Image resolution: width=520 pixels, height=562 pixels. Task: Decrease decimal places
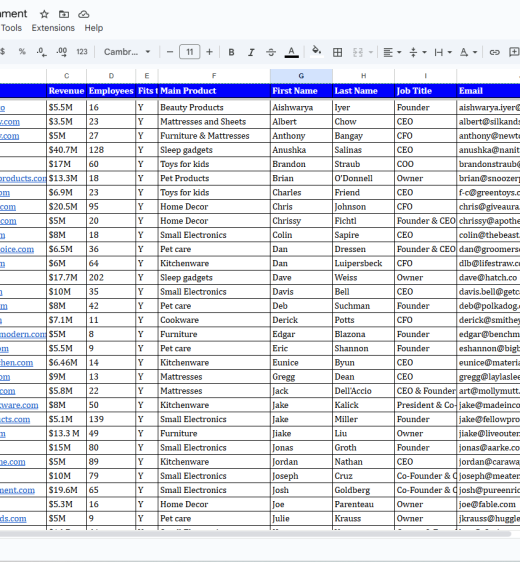pyautogui.click(x=41, y=52)
